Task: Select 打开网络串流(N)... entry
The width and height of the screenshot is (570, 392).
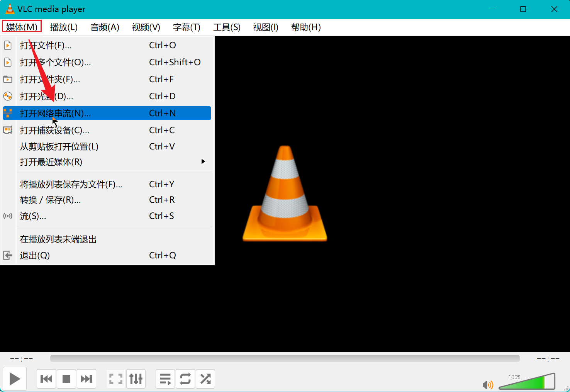Action: pyautogui.click(x=107, y=113)
